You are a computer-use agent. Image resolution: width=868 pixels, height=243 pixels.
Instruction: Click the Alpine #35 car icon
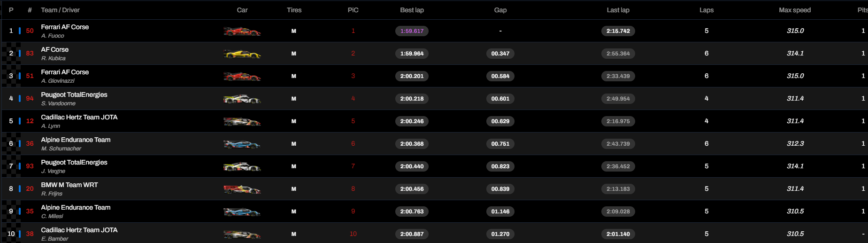[242, 212]
